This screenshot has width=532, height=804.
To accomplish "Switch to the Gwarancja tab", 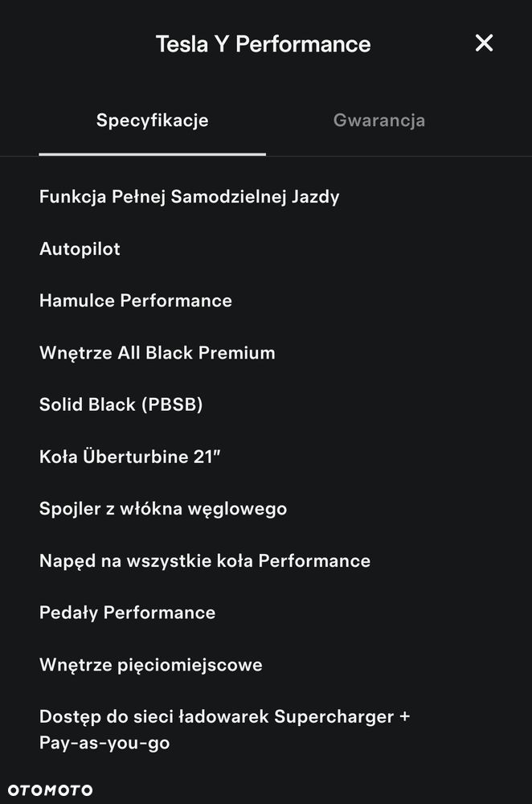I will (379, 121).
